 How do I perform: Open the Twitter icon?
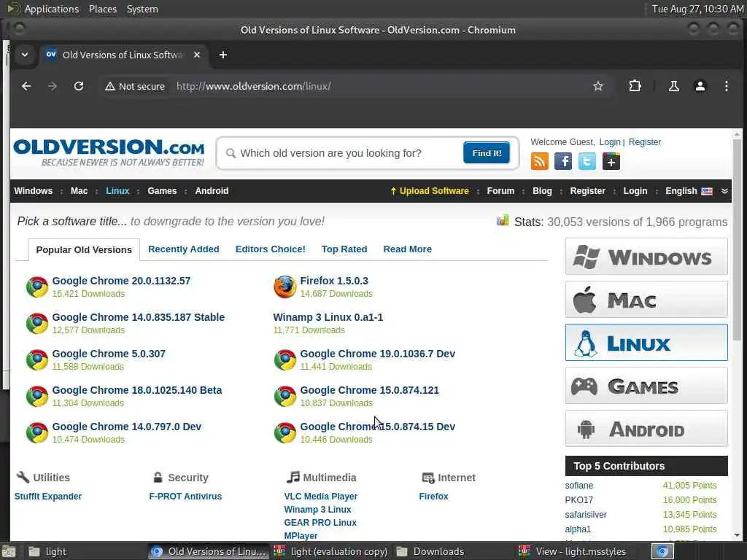pos(587,161)
